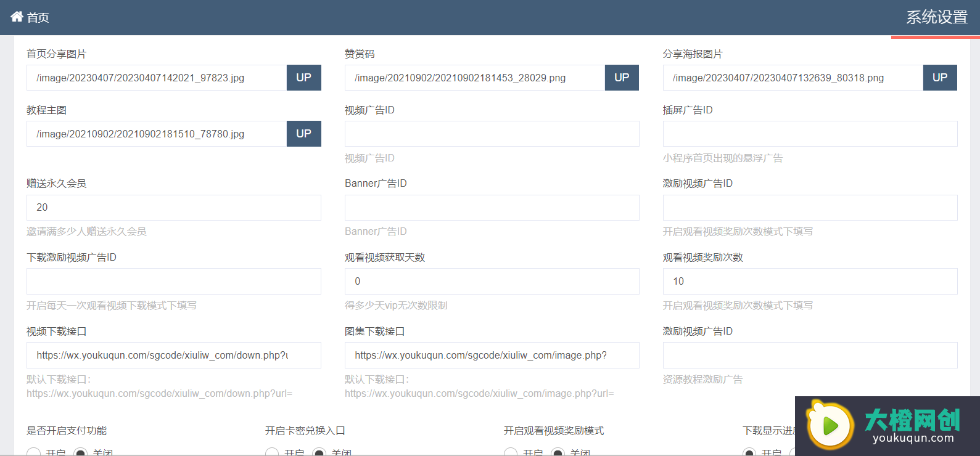
Task: Select 开启 for 是否开启支付功能
Action: point(34,452)
